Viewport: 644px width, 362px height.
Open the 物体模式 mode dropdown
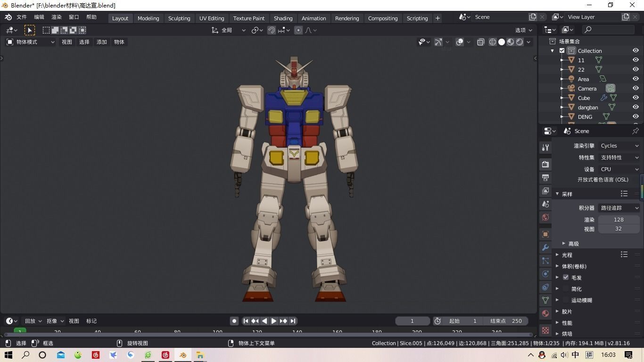(31, 42)
